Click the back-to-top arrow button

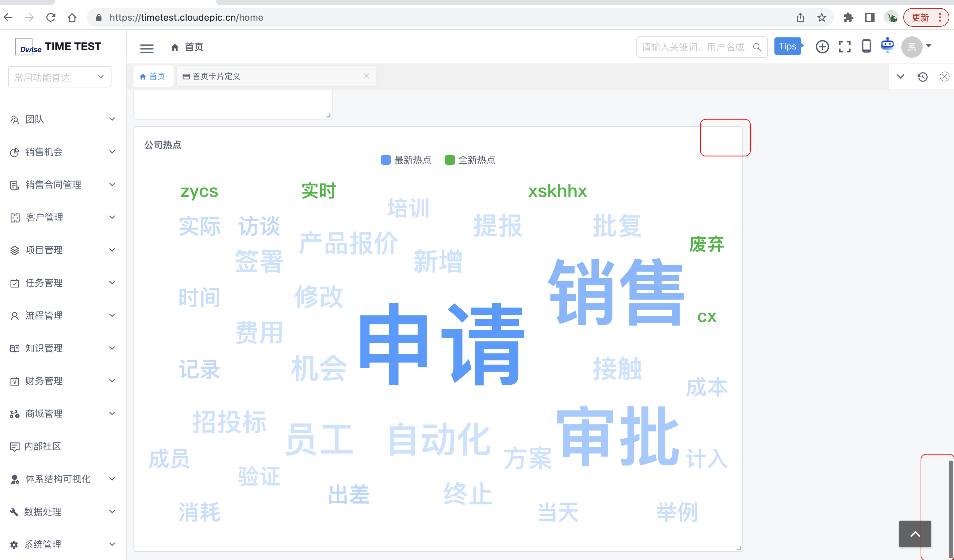915,534
